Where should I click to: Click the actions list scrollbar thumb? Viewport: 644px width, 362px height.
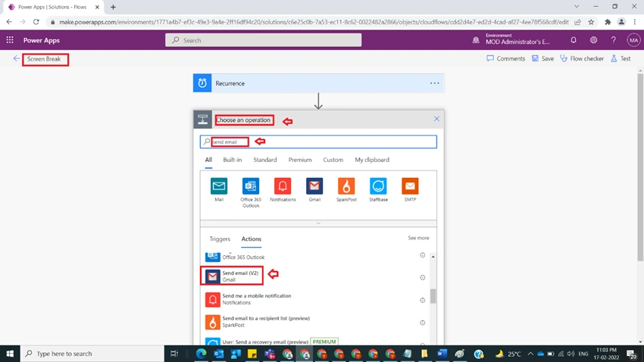click(x=433, y=296)
